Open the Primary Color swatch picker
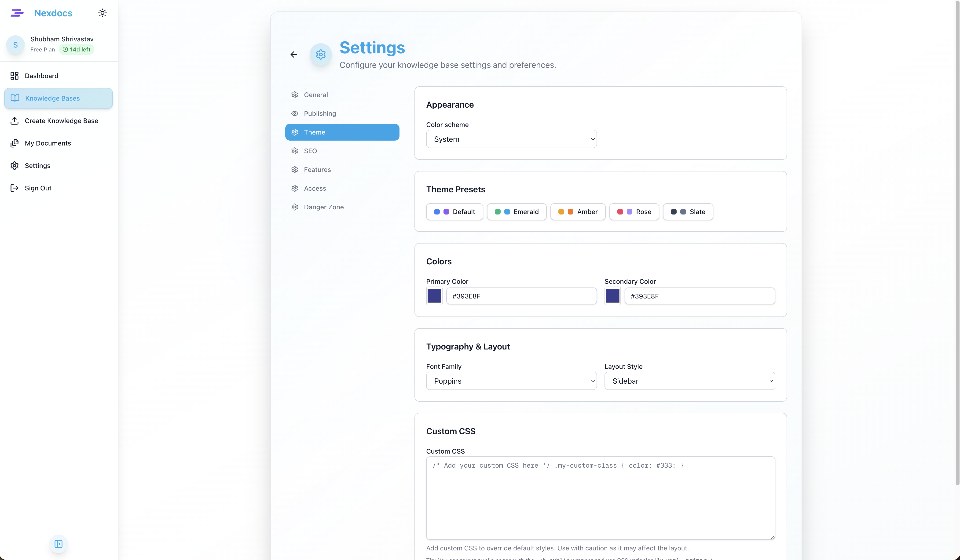Viewport: 960px width, 560px height. tap(434, 296)
